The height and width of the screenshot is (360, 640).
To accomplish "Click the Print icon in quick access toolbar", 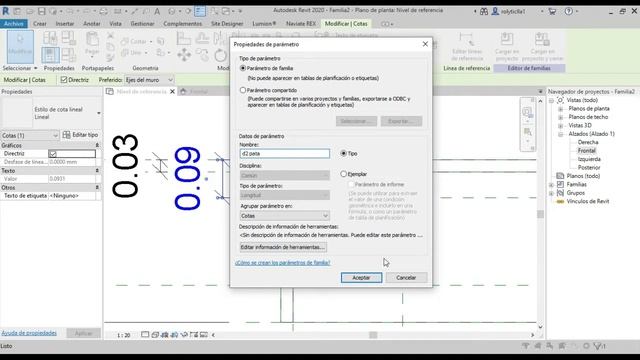I will (104, 11).
